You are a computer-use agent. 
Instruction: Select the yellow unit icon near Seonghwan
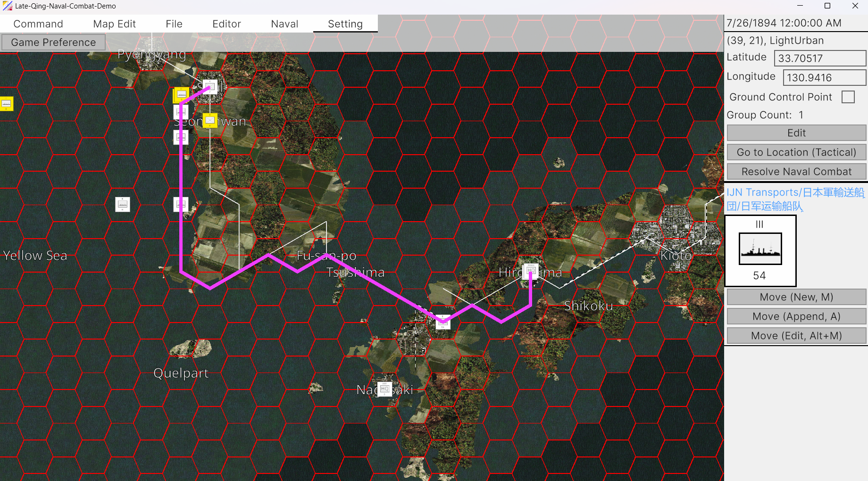[x=210, y=120]
